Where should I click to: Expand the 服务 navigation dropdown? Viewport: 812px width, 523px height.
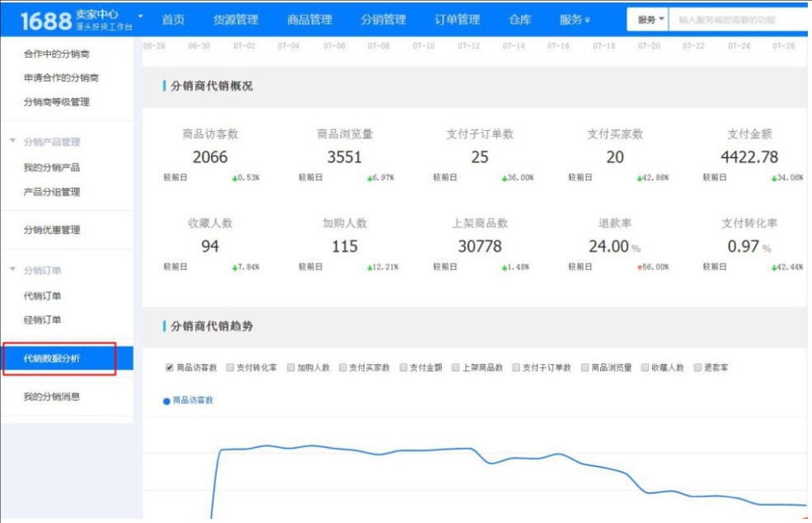tap(575, 20)
